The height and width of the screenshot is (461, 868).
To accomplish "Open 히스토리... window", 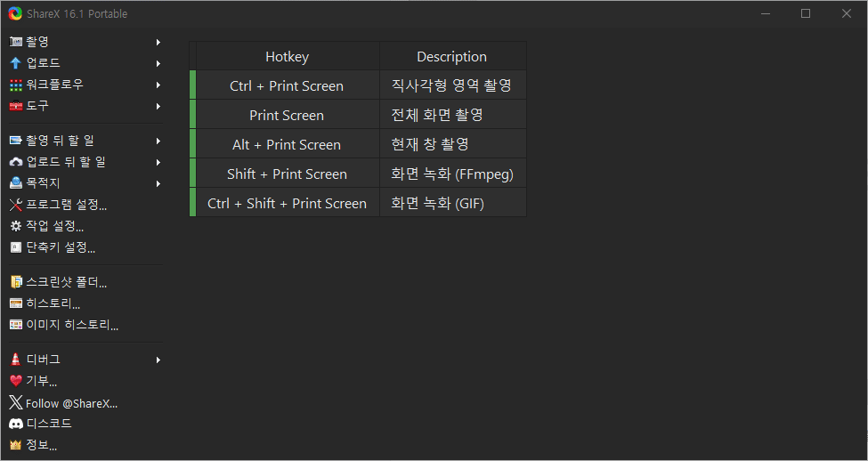I will 85,303.
